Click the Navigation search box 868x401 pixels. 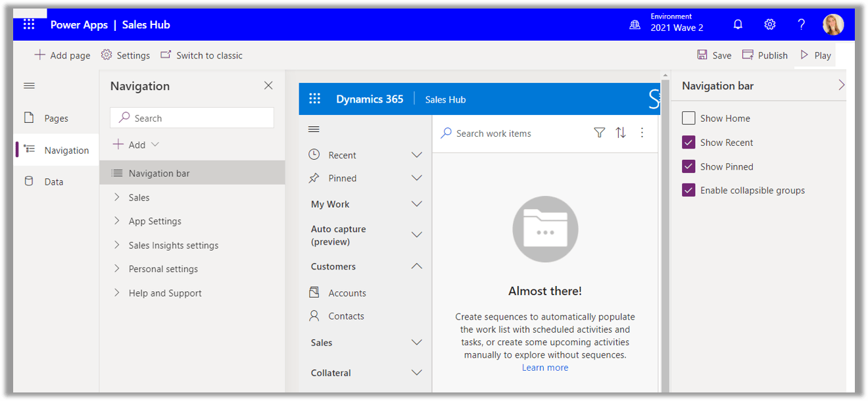[192, 118]
